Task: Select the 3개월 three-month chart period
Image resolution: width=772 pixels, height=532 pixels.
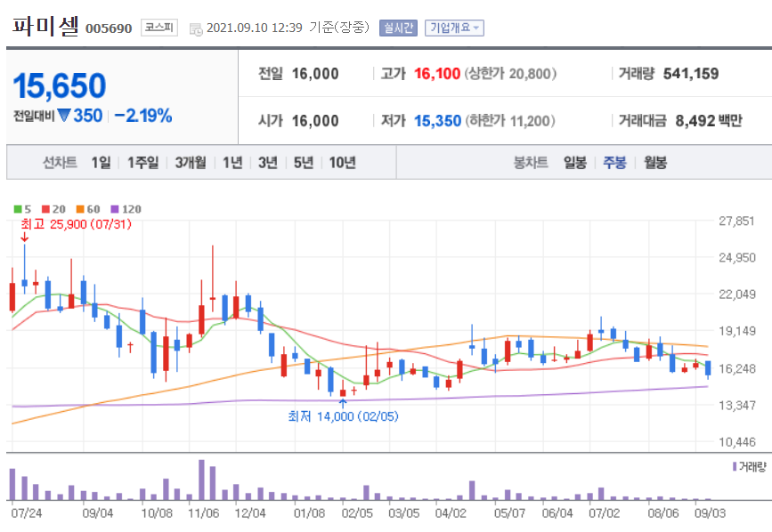Action: 191,163
